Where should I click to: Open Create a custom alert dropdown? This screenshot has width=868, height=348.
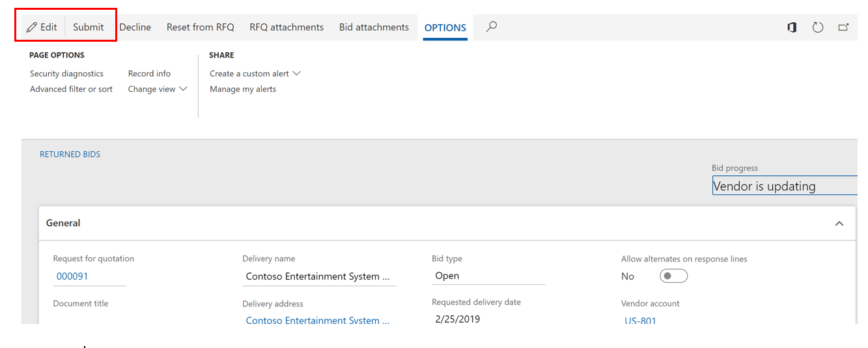click(x=255, y=74)
